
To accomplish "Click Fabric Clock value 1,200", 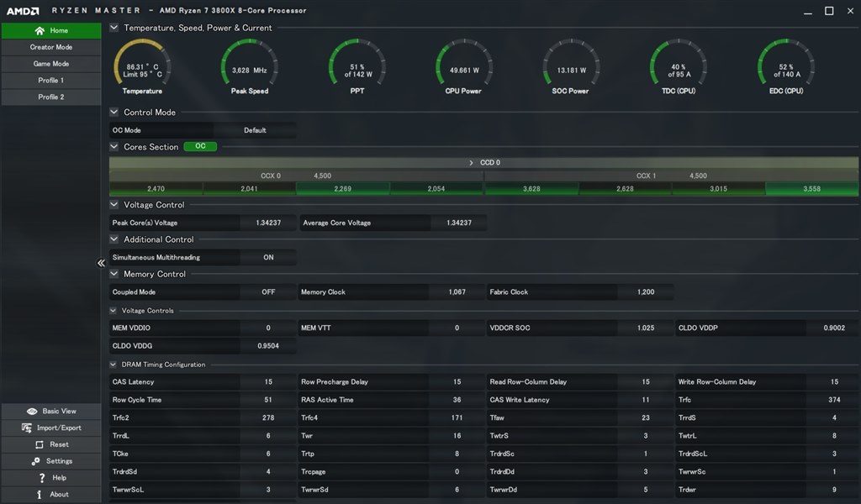I will pos(646,291).
